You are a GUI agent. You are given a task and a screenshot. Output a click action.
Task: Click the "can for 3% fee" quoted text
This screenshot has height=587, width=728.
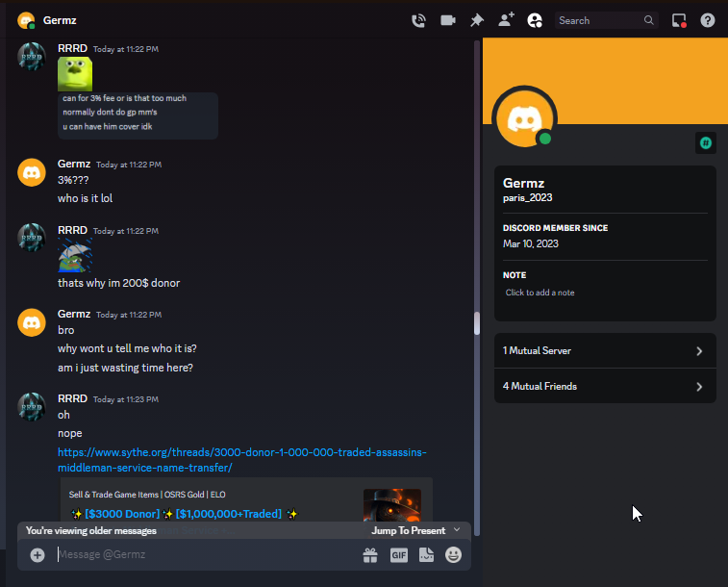[124, 98]
